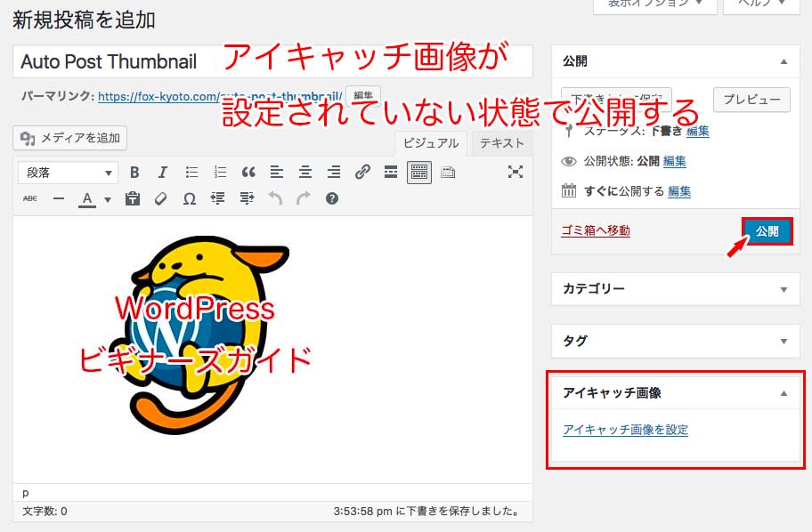Viewport: 812px width, 532px height.
Task: Apply the text color A button
Action: click(87, 199)
